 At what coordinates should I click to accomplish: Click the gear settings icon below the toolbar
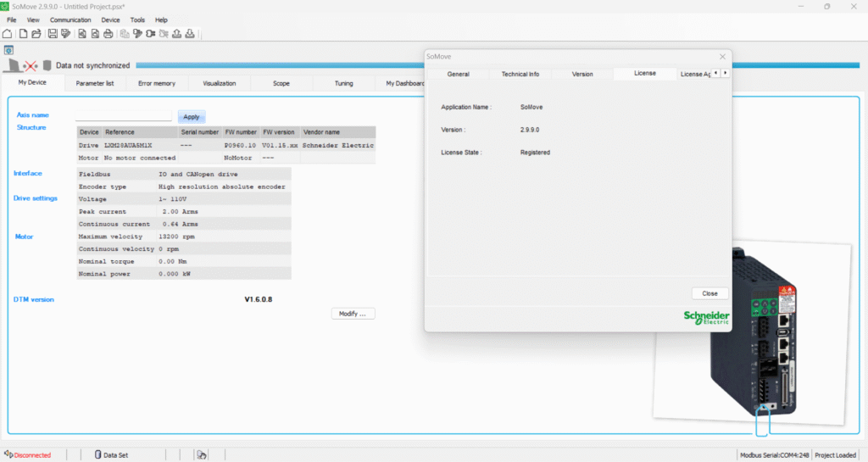[x=8, y=50]
